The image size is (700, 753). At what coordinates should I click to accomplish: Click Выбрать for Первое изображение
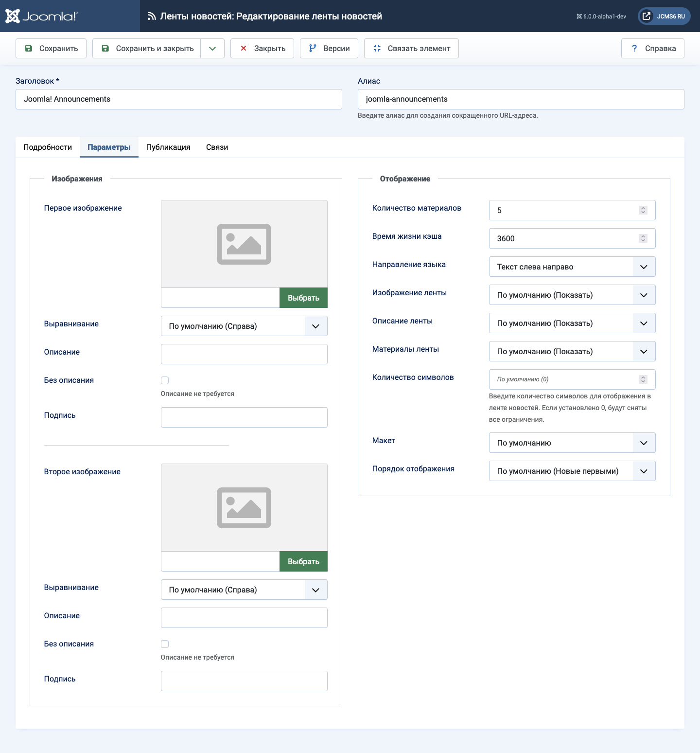pos(303,298)
